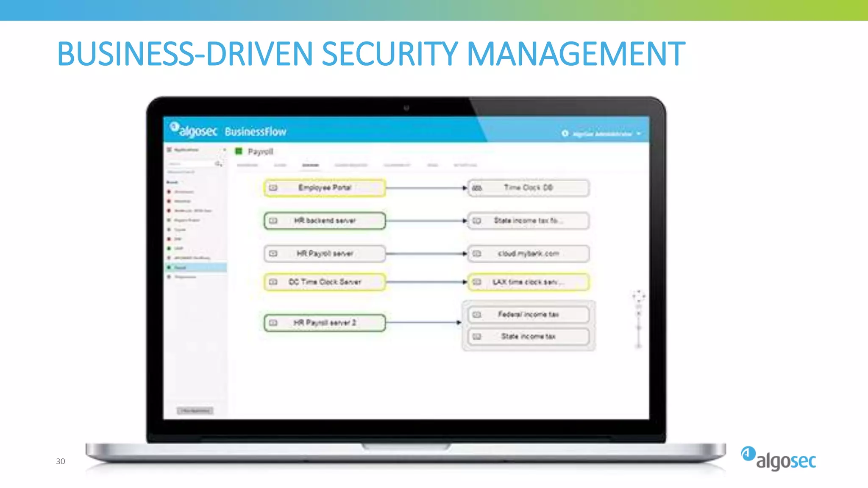This screenshot has height=488, width=868.
Task: Click the green Payroll application status square
Action: click(x=239, y=151)
